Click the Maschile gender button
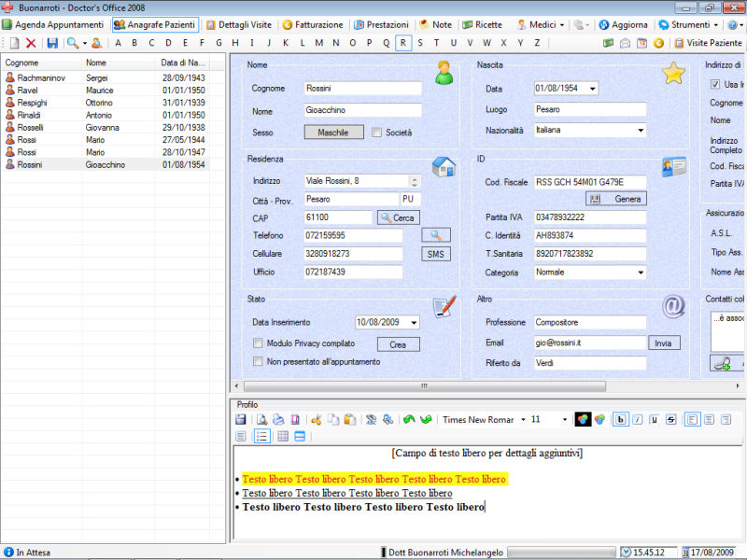This screenshot has width=747, height=560. [333, 133]
